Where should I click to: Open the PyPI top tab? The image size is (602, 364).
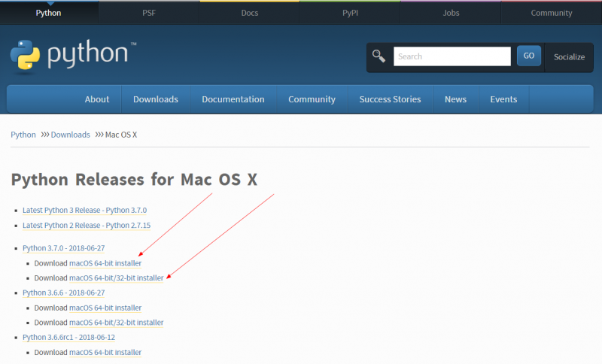350,13
